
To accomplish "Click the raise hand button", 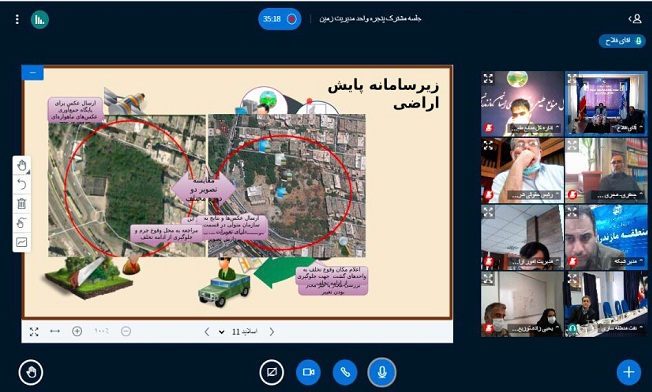I will pos(31,372).
